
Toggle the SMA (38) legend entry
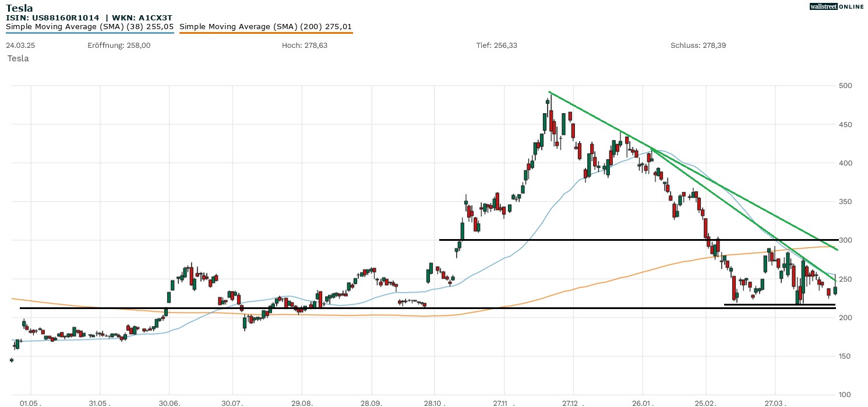point(90,27)
